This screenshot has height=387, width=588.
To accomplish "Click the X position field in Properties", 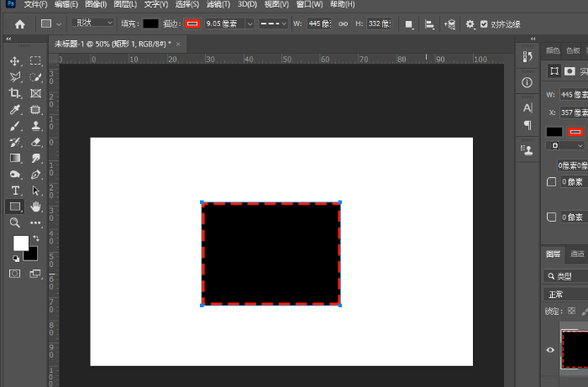I will 574,112.
